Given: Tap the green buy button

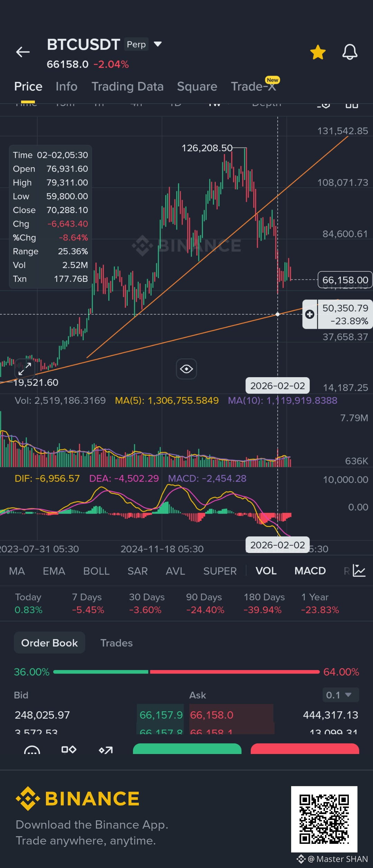Looking at the screenshot, I should tap(187, 749).
